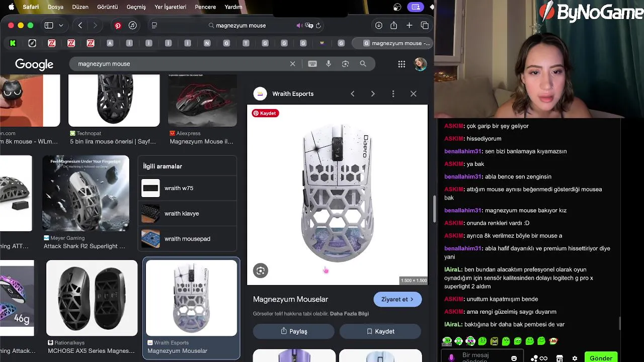
Task: Open the page menu icon in the address bar
Action: pos(154,25)
